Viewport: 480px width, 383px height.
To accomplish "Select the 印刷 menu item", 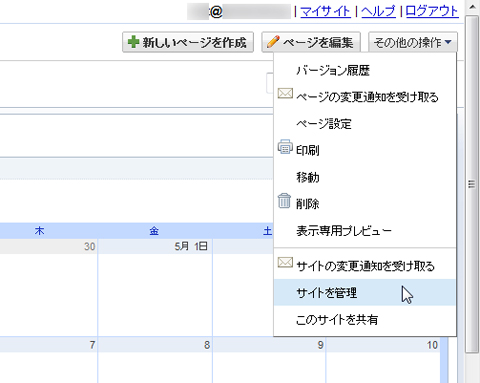I will 365,150.
